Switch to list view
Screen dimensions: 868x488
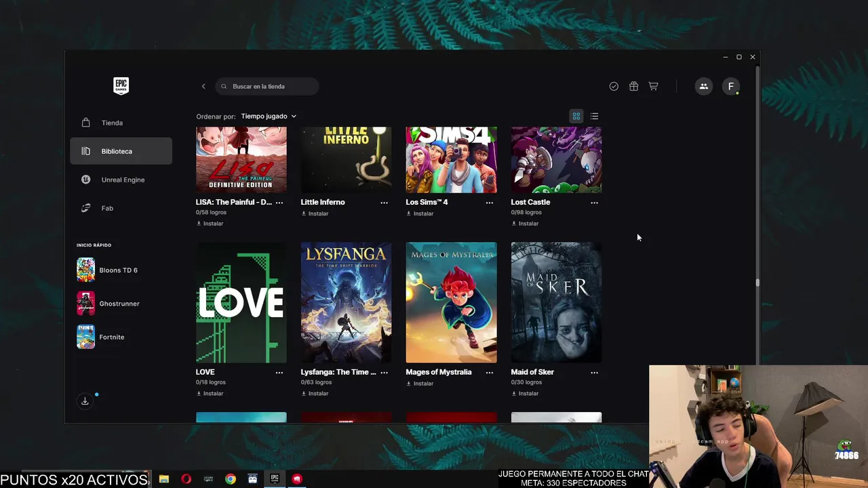[x=594, y=116]
